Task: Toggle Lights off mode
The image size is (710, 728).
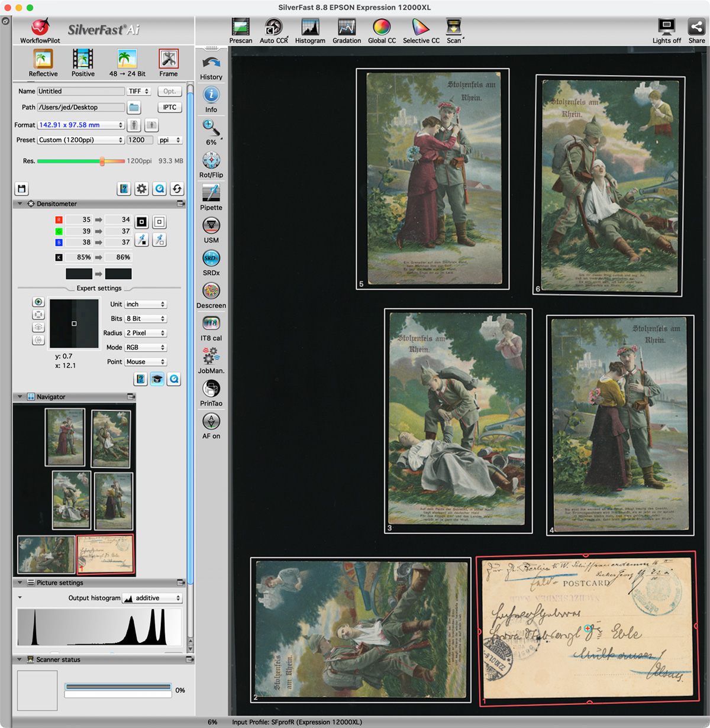Action: coord(667,31)
